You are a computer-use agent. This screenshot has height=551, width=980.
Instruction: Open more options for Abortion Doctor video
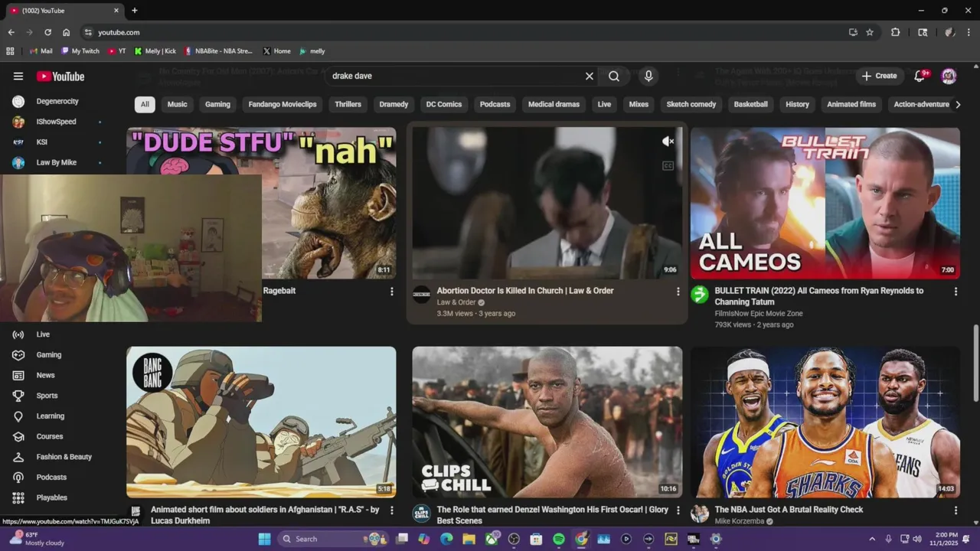(678, 291)
